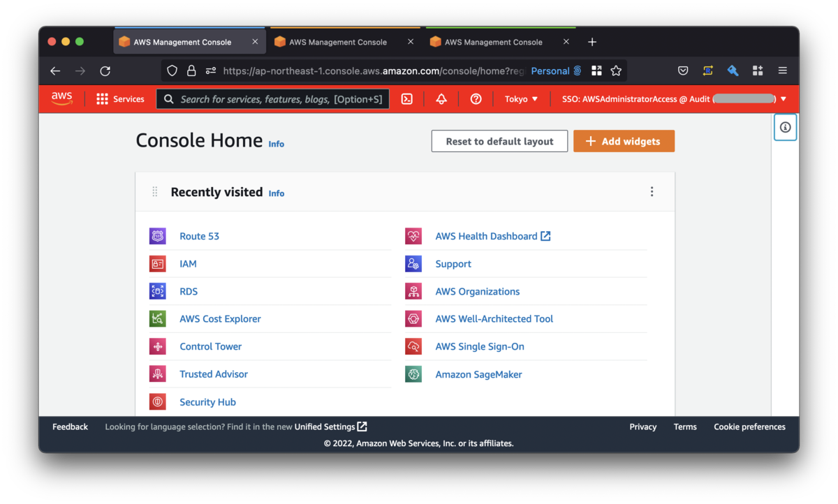Open the help question mark menu

click(476, 99)
